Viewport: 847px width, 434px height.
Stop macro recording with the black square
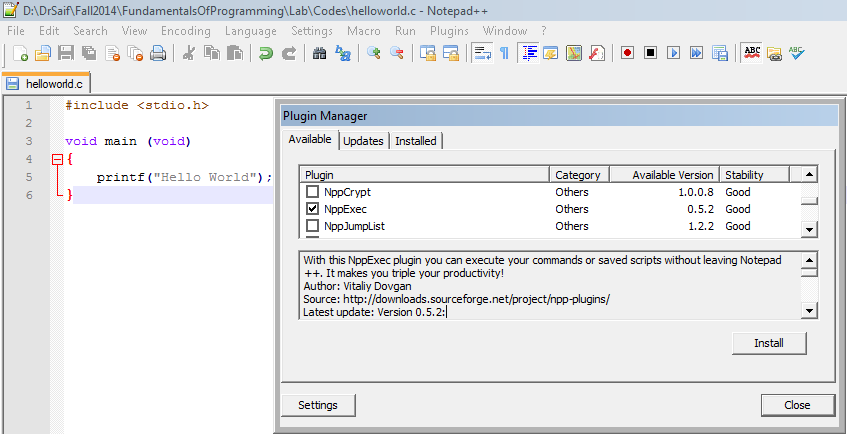650,53
